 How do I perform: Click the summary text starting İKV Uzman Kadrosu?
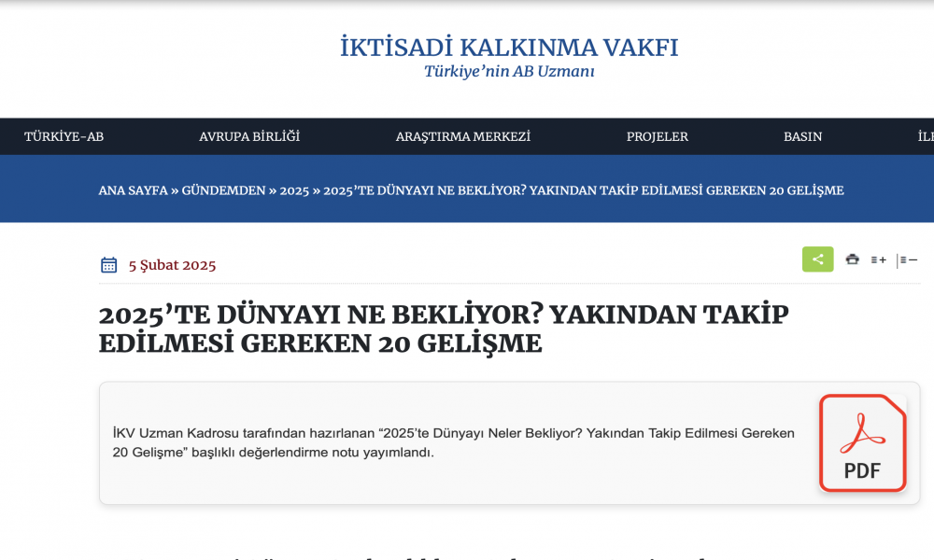453,442
